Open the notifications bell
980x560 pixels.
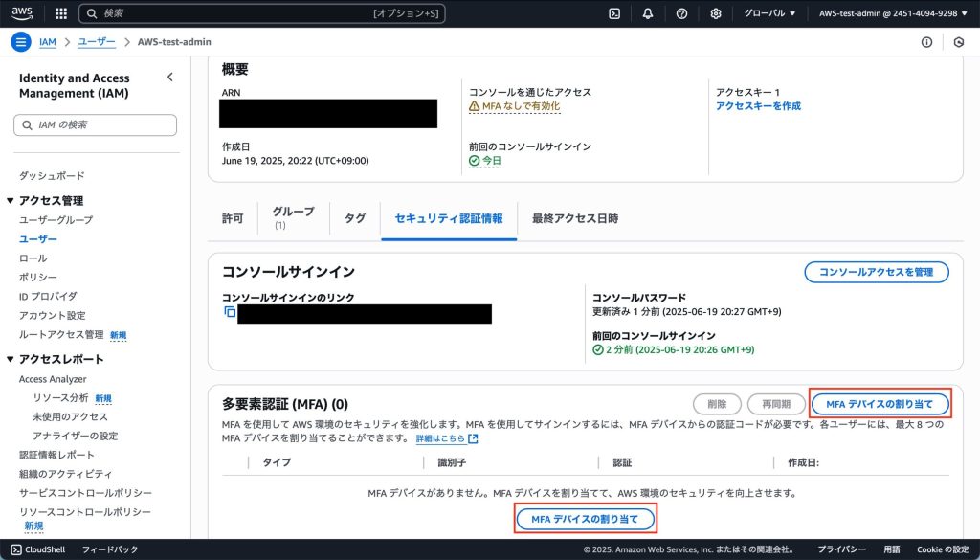pos(648,13)
